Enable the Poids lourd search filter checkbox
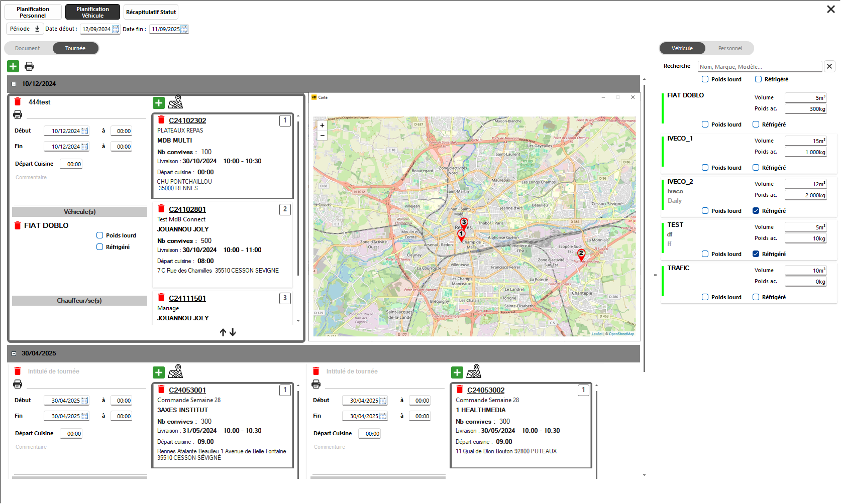Image resolution: width=841 pixels, height=504 pixels. 705,79
